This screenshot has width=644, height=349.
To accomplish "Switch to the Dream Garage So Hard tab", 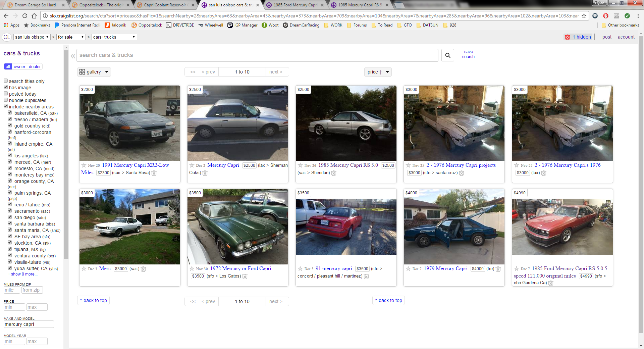I will (x=36, y=5).
